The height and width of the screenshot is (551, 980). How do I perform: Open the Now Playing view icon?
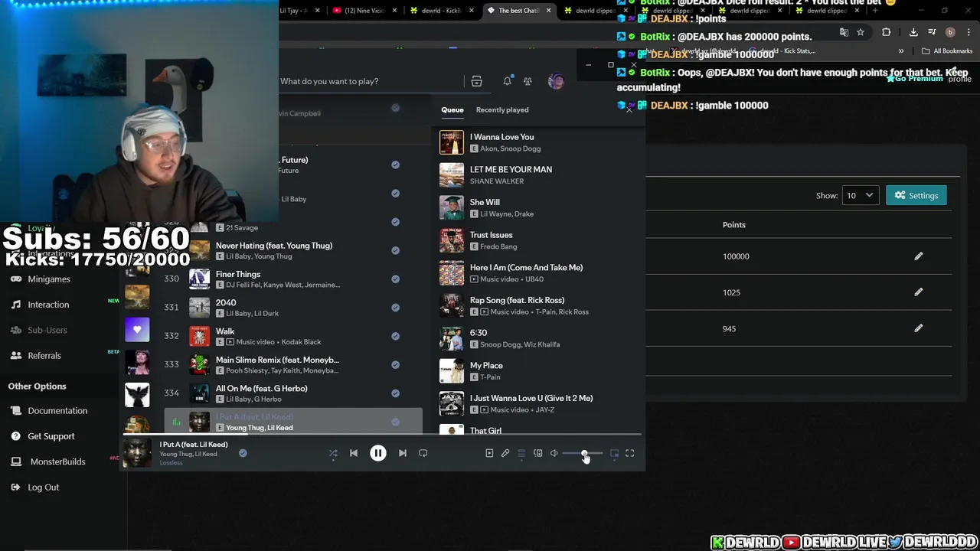[489, 453]
